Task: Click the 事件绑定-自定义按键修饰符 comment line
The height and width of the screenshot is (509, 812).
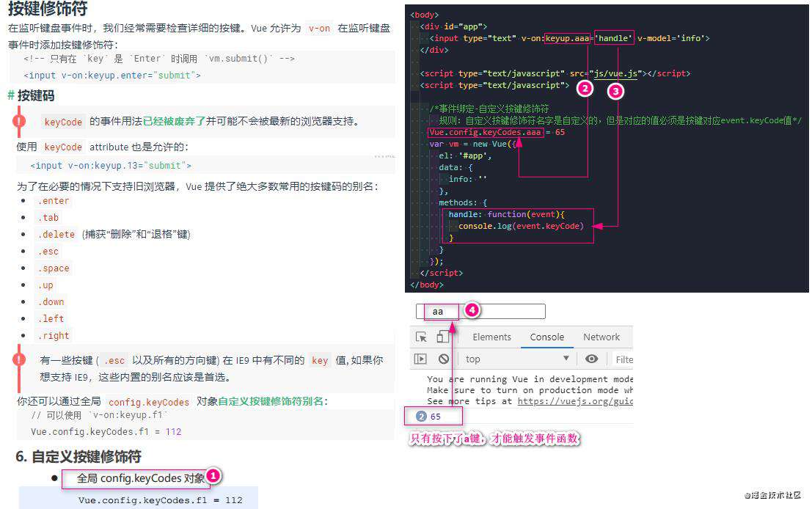Action: [x=489, y=109]
